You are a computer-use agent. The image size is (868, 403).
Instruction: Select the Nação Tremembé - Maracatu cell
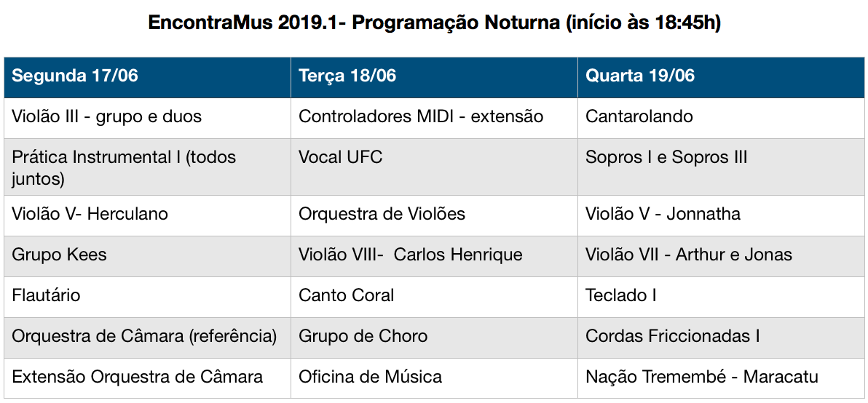point(721,378)
